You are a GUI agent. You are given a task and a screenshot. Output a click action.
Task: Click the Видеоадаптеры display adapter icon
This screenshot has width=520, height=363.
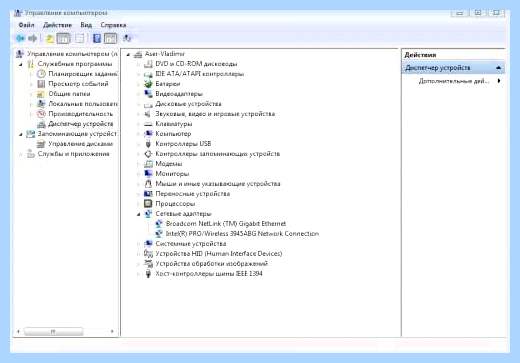(148, 94)
